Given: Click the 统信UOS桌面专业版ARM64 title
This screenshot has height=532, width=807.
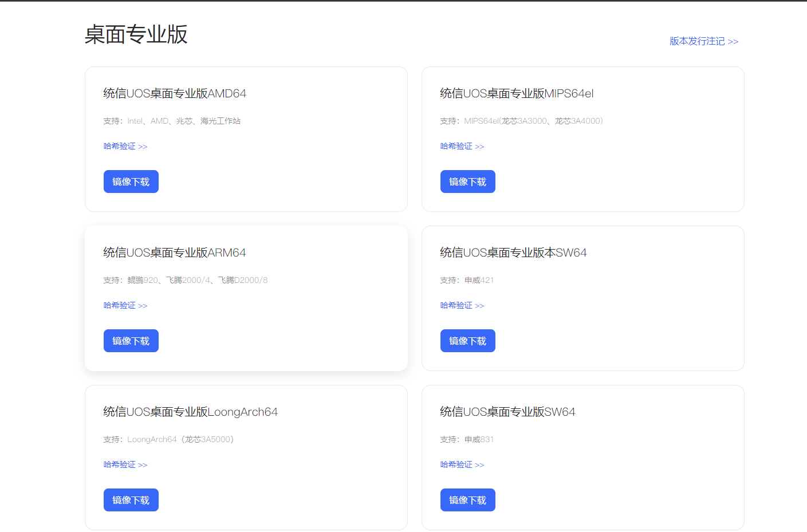Looking at the screenshot, I should [175, 253].
